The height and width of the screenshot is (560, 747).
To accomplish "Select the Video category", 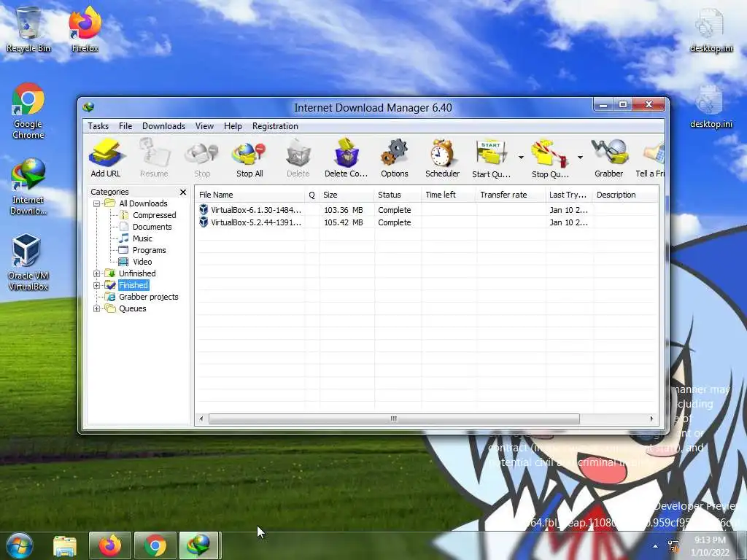I will (x=142, y=262).
